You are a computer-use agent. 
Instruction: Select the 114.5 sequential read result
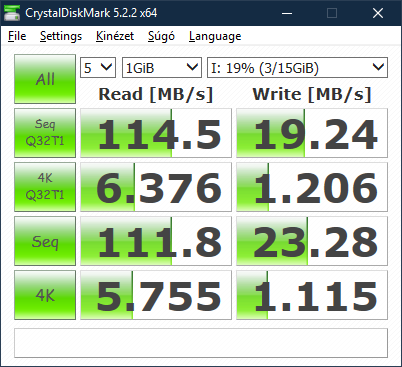click(x=156, y=133)
